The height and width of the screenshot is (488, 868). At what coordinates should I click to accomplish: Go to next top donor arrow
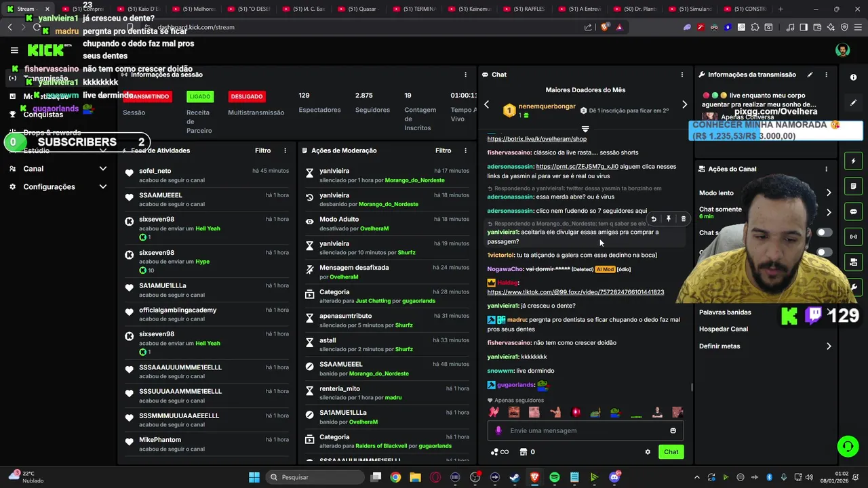(x=684, y=104)
